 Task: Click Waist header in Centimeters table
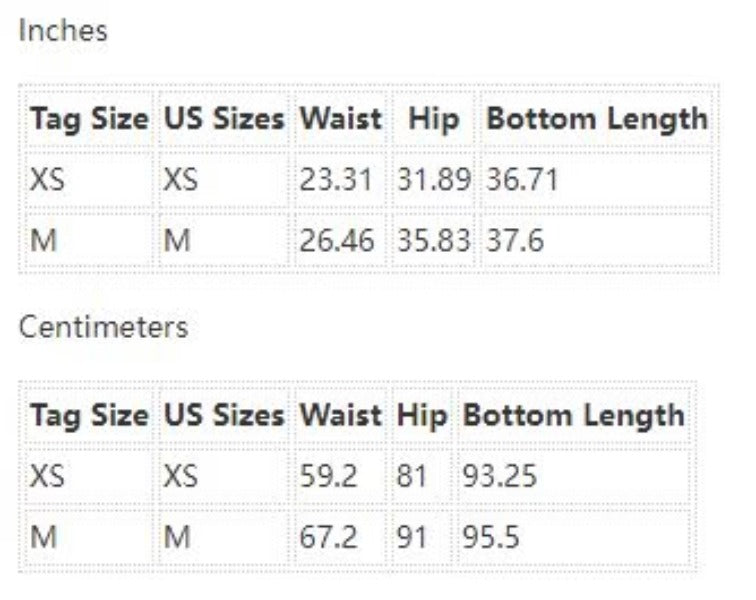click(341, 416)
